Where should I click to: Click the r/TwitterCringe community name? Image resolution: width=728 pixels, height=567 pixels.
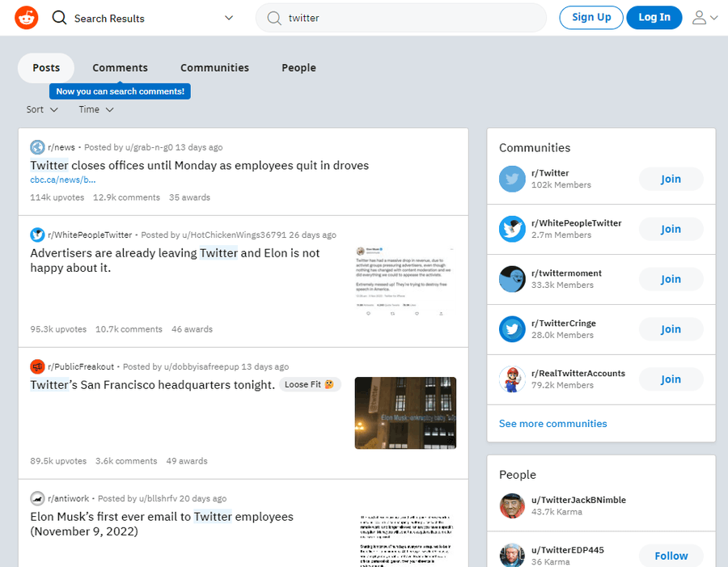pyautogui.click(x=564, y=324)
